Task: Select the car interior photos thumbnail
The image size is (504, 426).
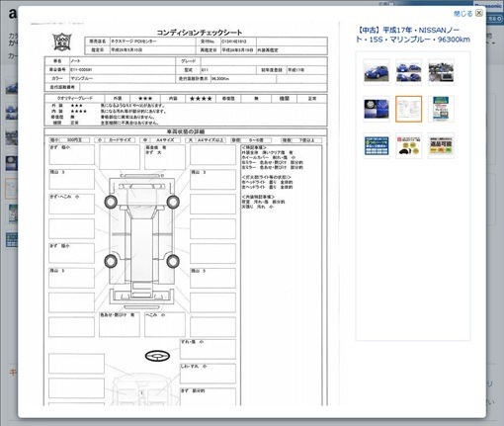Action: [x=441, y=72]
